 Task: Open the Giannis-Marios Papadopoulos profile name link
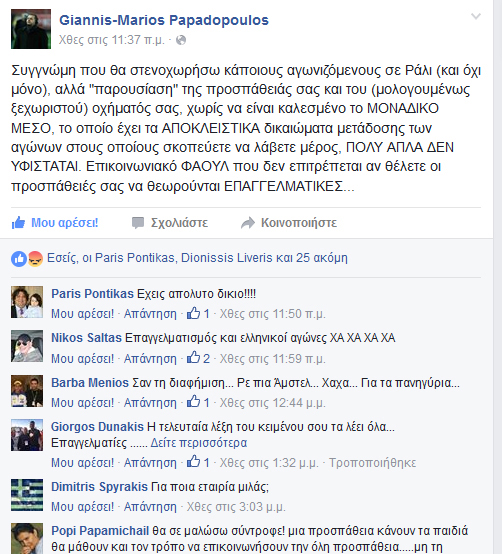pos(164,20)
